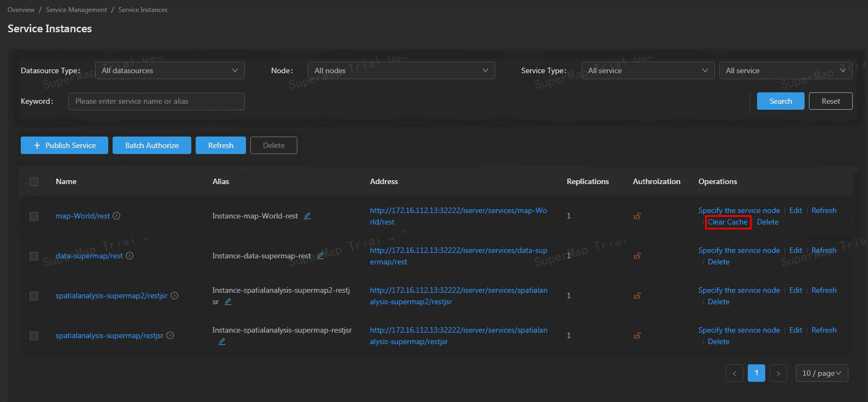Viewport: 868px width, 402px height.
Task: Go to Service Management in breadcrumb
Action: point(77,10)
